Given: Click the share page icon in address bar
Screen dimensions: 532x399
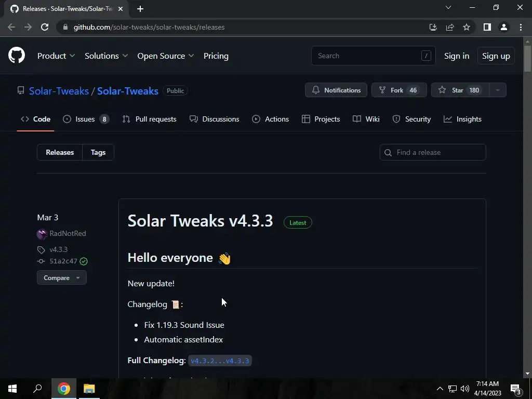Looking at the screenshot, I should pos(450,27).
